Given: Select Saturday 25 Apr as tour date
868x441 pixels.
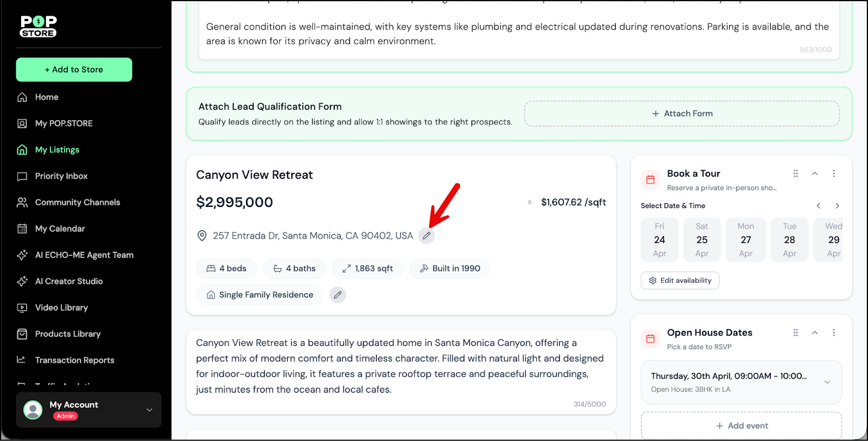Looking at the screenshot, I should click(x=702, y=240).
